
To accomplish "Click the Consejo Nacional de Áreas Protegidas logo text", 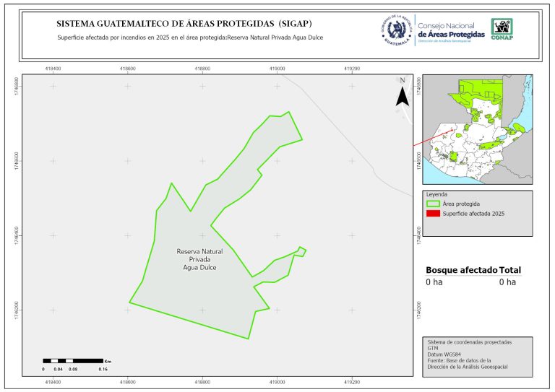I will click(x=452, y=30).
